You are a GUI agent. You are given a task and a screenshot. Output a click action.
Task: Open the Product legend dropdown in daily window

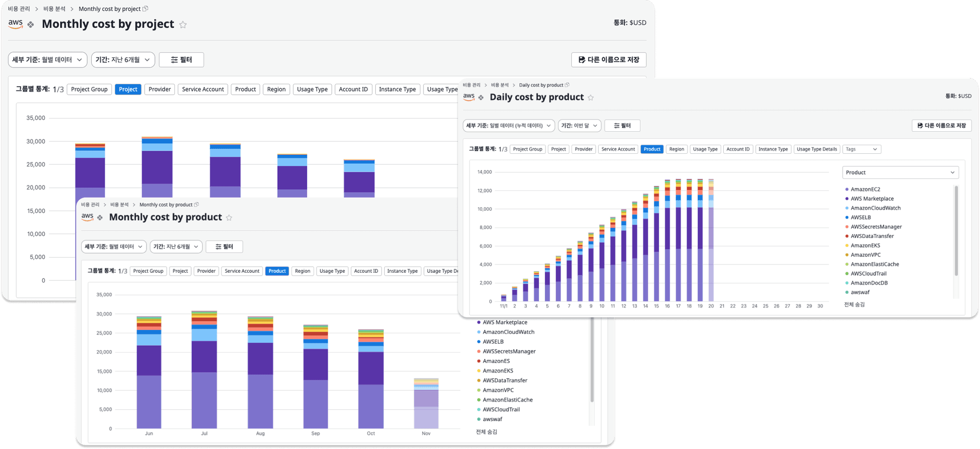900,172
